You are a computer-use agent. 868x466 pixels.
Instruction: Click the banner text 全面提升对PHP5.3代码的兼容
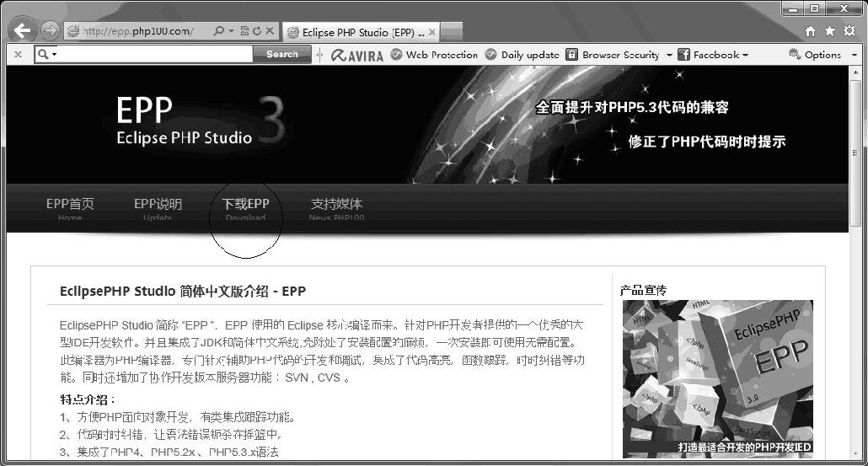[x=632, y=107]
